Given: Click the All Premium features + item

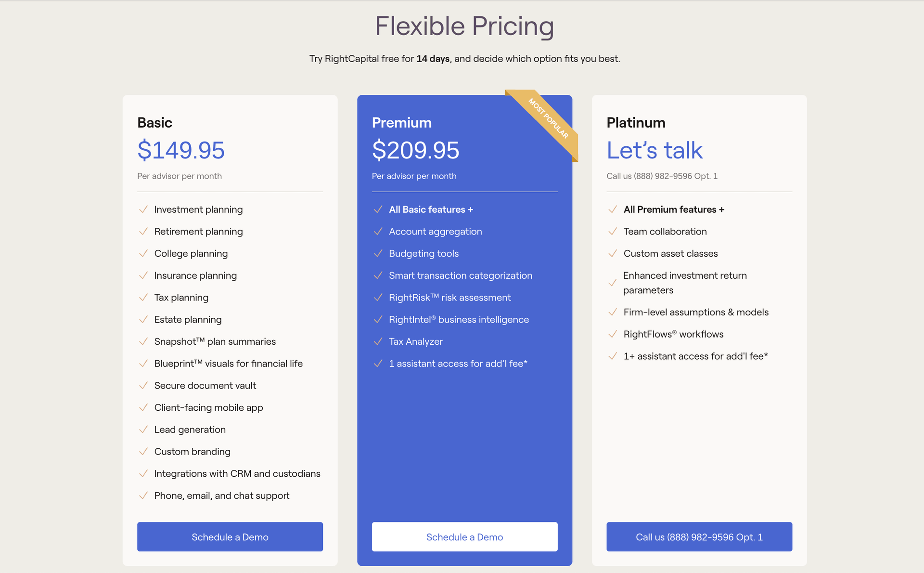Looking at the screenshot, I should coord(674,209).
